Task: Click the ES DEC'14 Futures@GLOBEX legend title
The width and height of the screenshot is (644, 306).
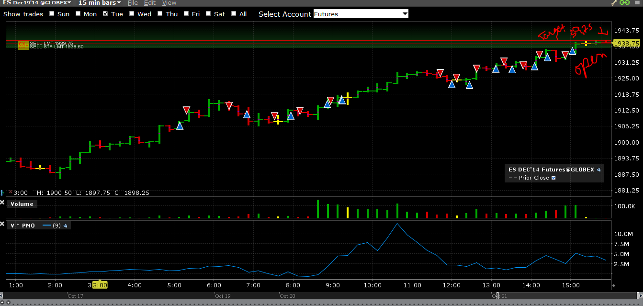Action: 551,170
